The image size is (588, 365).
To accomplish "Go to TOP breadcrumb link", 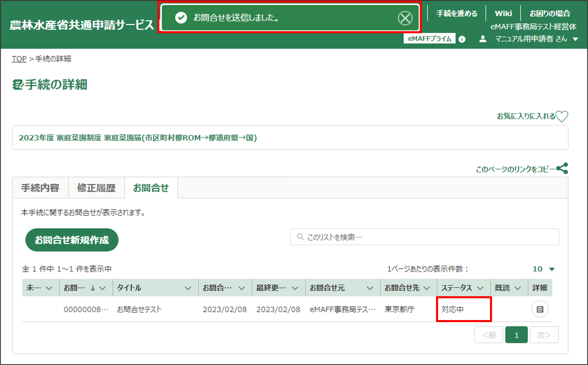I will pos(19,59).
